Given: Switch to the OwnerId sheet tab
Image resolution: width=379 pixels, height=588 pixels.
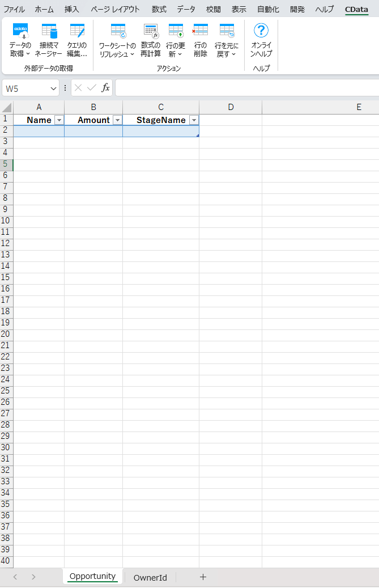Looking at the screenshot, I should click(x=150, y=577).
